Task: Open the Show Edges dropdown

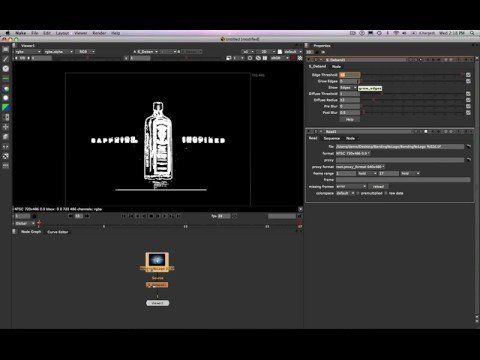Action: 348,88
